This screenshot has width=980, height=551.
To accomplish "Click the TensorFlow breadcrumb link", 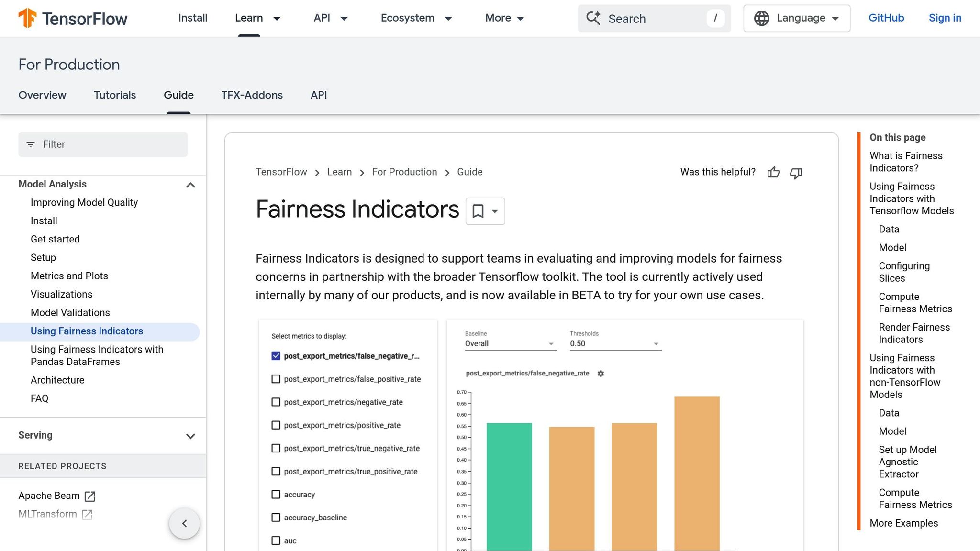I will (281, 172).
